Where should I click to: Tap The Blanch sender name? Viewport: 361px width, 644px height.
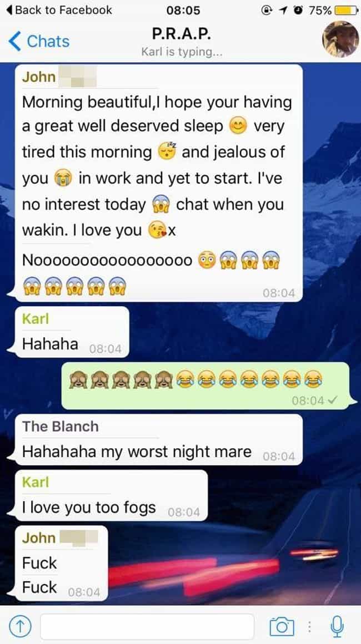(60, 427)
